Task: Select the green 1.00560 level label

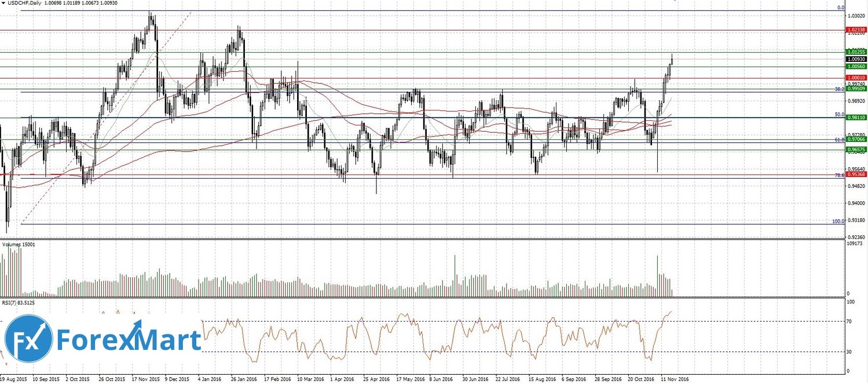Action: tap(855, 67)
